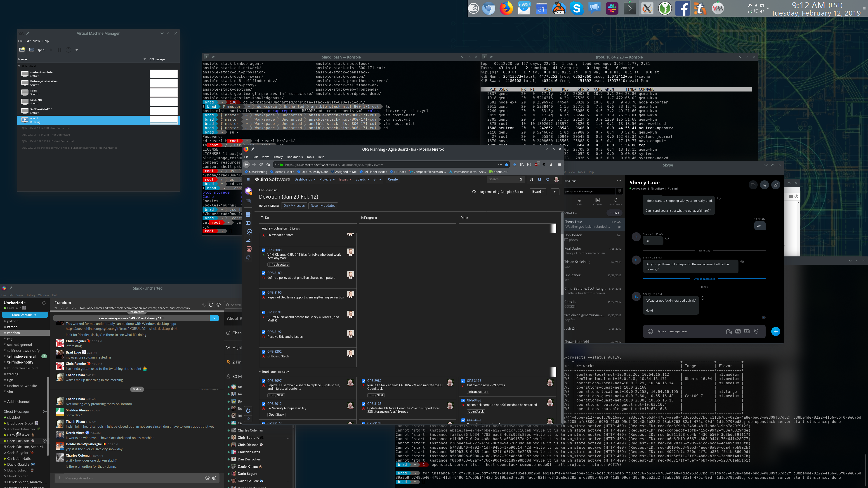Open Jira backlog icon in left sidebar

(x=248, y=214)
